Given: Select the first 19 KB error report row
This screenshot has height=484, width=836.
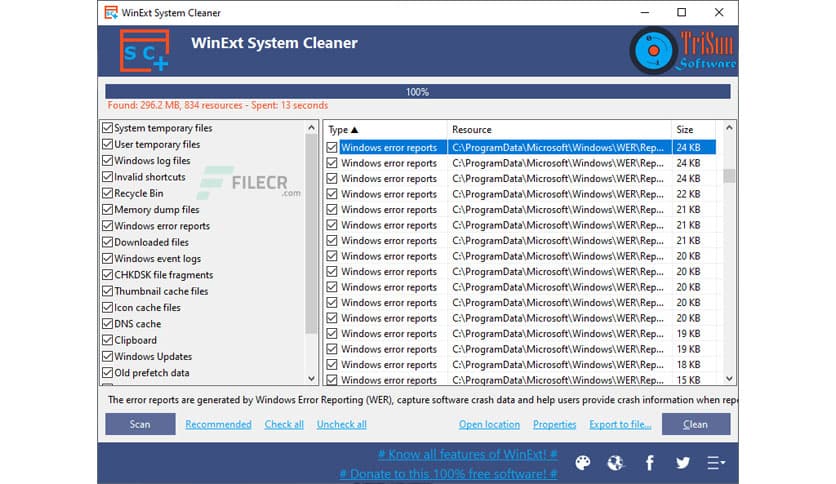Looking at the screenshot, I should coord(520,334).
